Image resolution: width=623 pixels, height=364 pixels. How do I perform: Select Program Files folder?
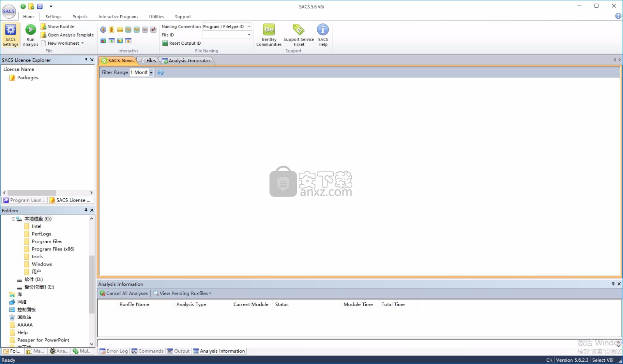(47, 241)
